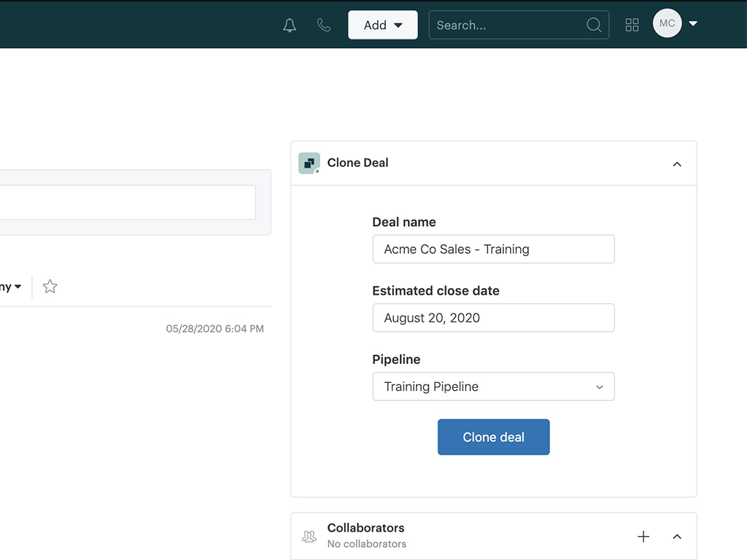Star this deal as favorite
This screenshot has height=560, width=747.
[50, 287]
